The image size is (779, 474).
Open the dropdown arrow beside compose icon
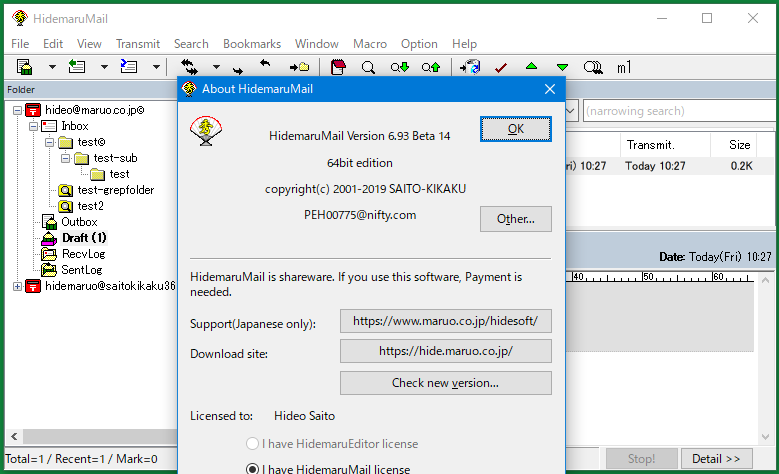(x=51, y=68)
